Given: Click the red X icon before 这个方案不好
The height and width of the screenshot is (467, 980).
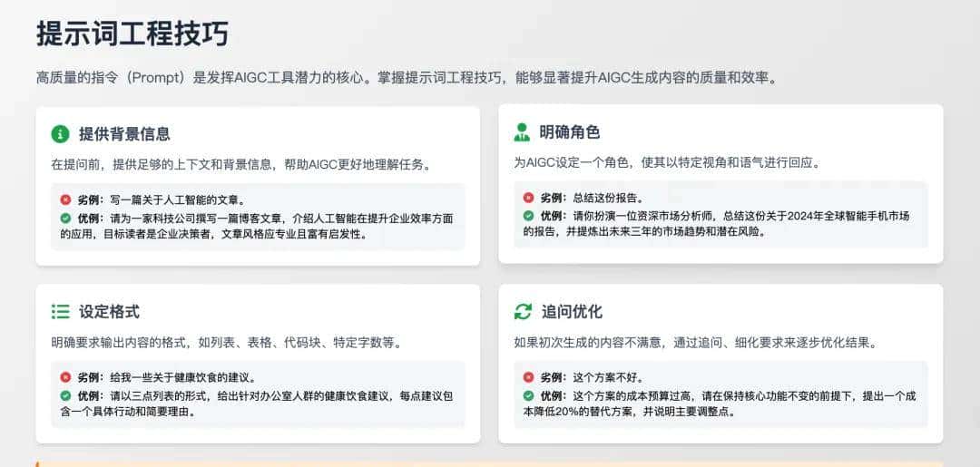Looking at the screenshot, I should (x=528, y=377).
